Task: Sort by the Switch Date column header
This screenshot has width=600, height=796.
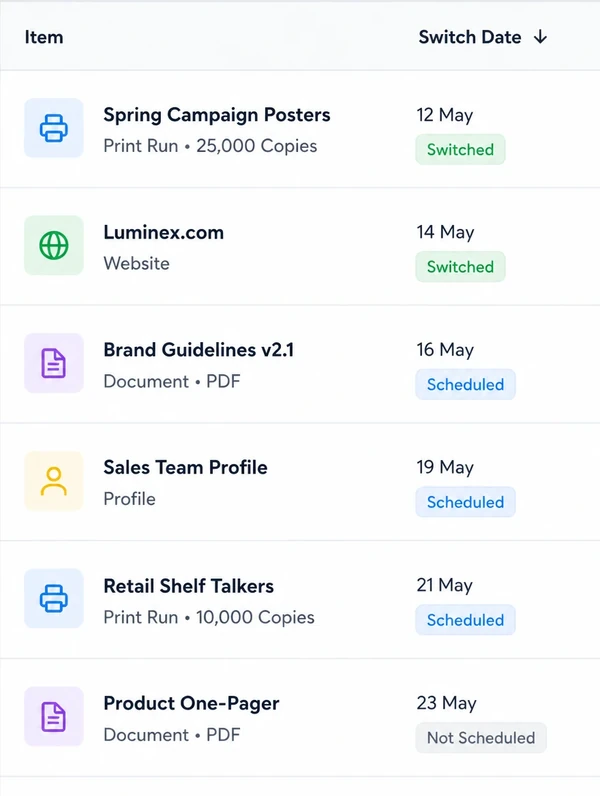Action: coord(470,37)
